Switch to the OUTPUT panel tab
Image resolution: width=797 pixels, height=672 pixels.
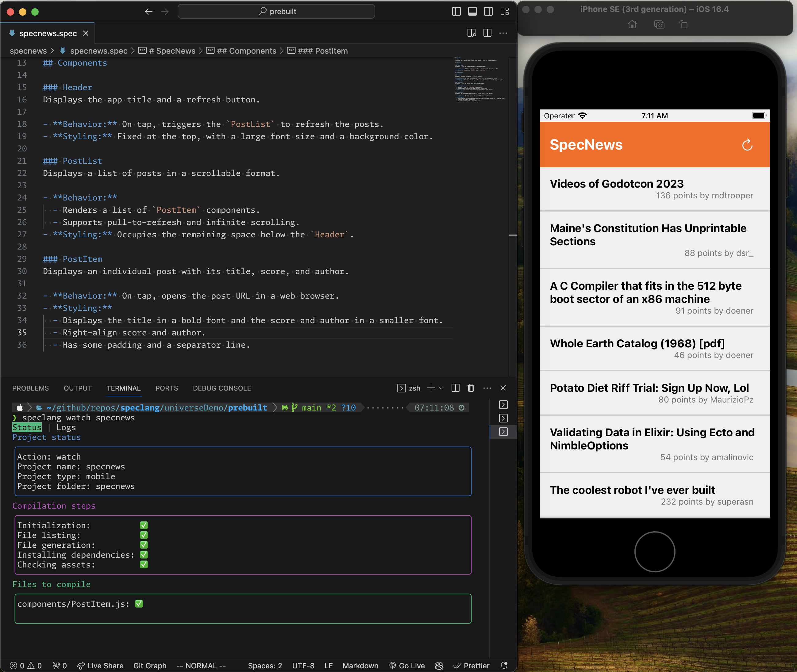(78, 388)
